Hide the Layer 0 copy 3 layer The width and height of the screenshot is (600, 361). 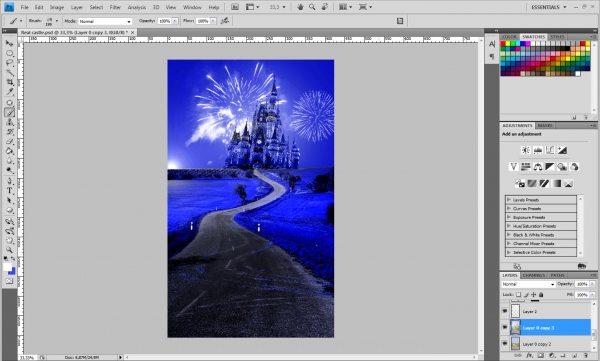[504, 328]
